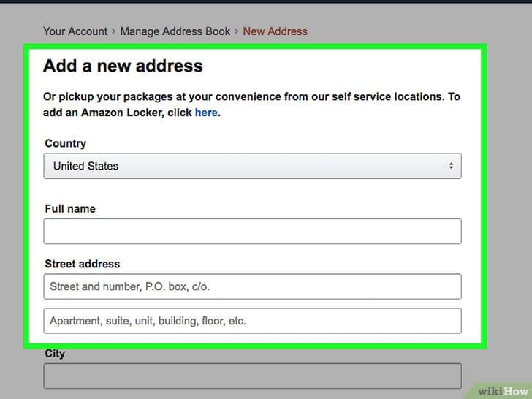Click the 'Add a new address' heading
The image size is (532, 399).
(123, 66)
